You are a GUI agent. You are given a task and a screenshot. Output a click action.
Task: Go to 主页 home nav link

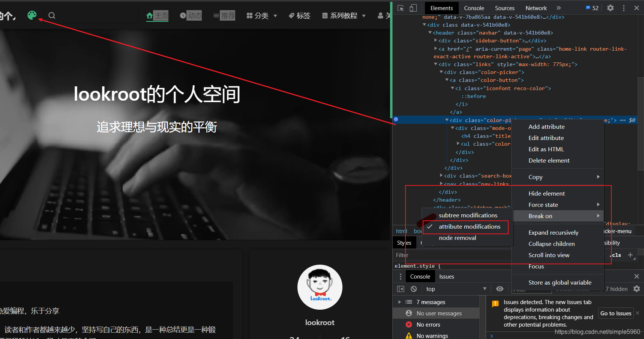(158, 15)
